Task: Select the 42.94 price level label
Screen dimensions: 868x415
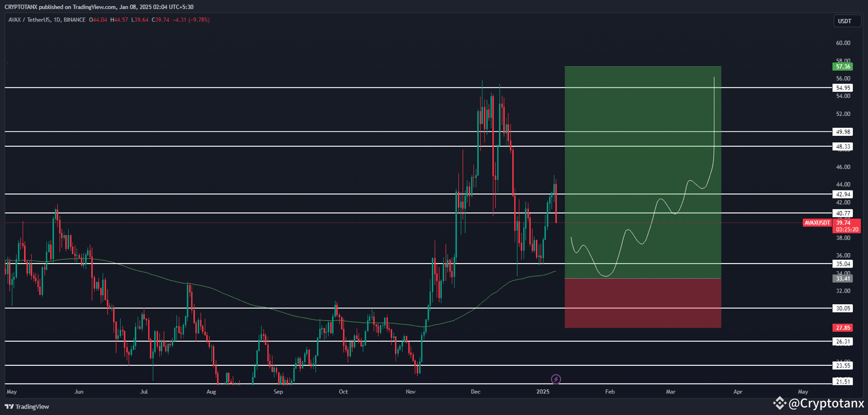Action: 843,194
